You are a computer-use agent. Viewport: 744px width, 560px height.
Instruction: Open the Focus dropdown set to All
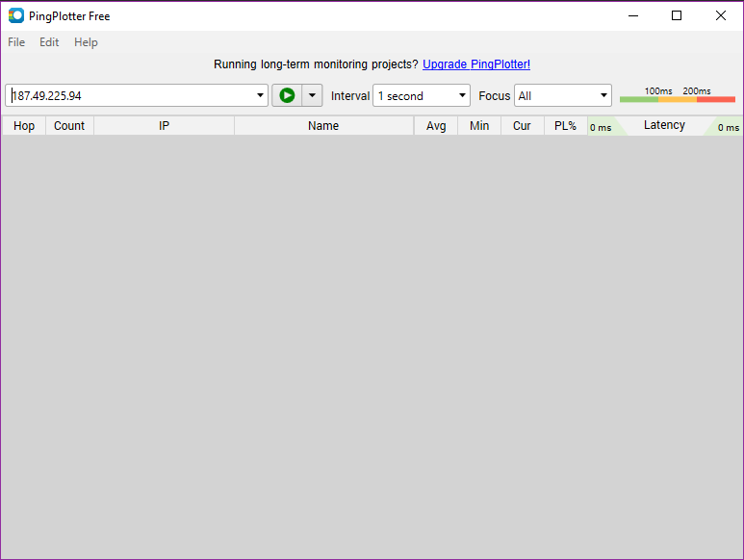click(x=563, y=95)
